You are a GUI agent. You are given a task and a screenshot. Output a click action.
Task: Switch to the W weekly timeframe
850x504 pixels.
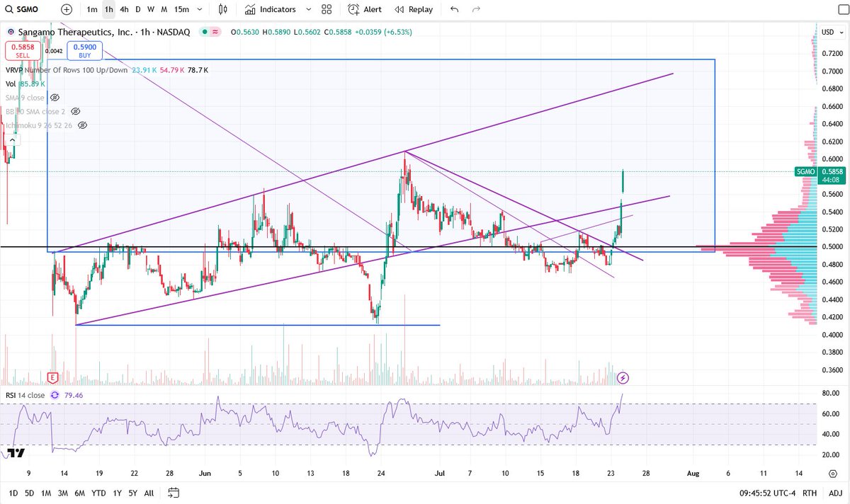click(x=151, y=9)
